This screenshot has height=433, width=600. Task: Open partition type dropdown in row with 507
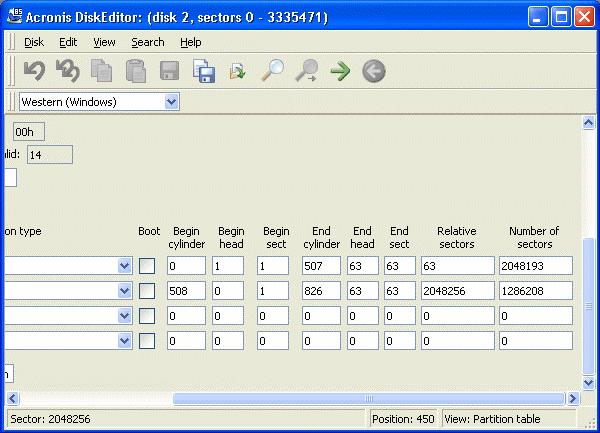[124, 265]
